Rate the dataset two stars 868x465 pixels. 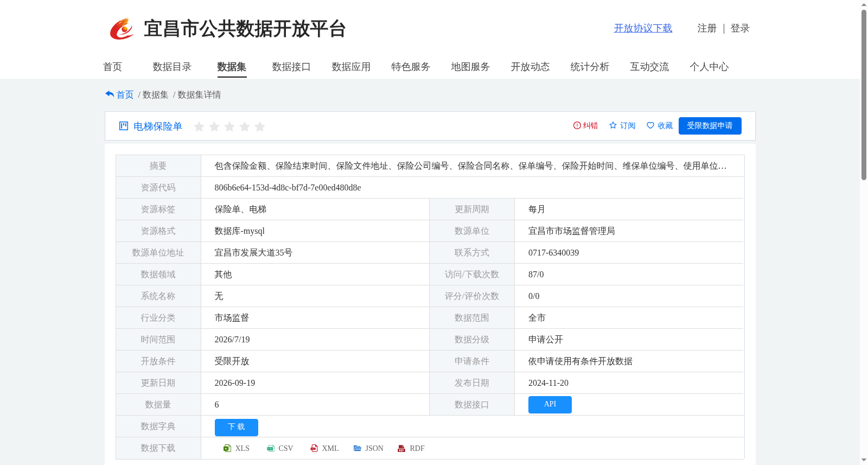214,126
